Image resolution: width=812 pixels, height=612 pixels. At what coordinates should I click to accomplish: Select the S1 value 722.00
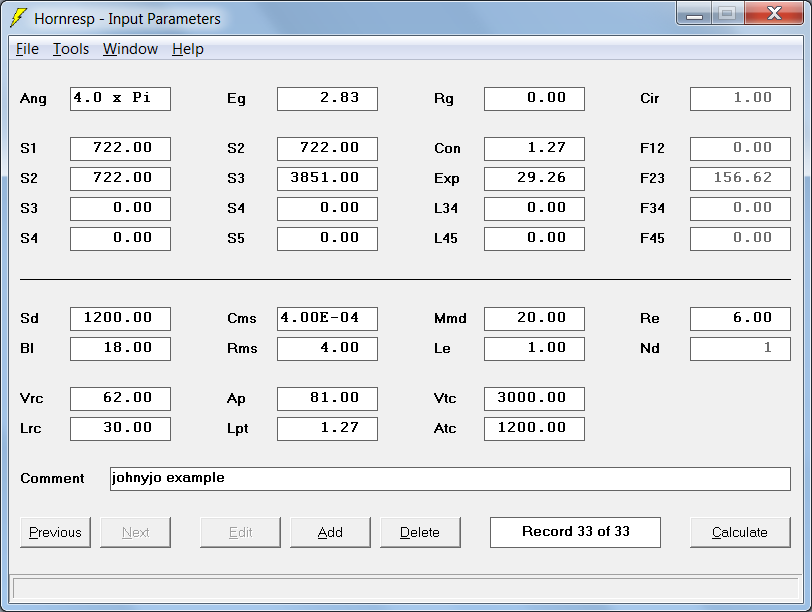pos(120,149)
